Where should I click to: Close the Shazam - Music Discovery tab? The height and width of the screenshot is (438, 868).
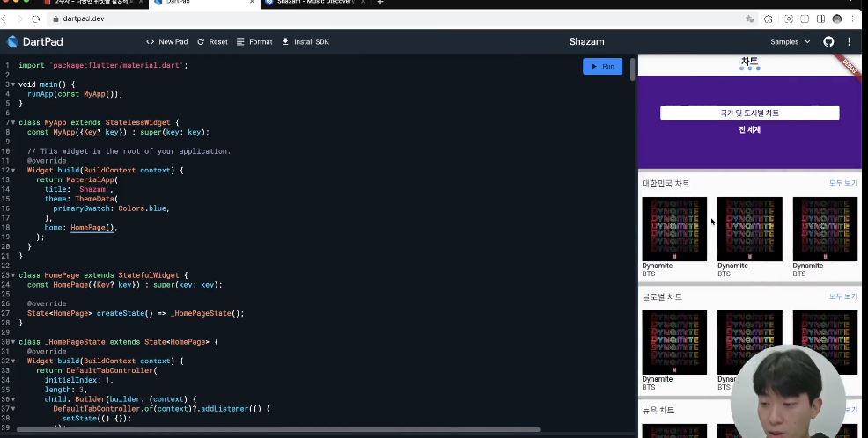[364, 3]
